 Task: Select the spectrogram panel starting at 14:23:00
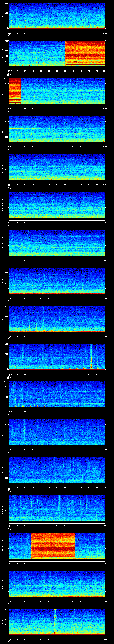coord(57,356)
